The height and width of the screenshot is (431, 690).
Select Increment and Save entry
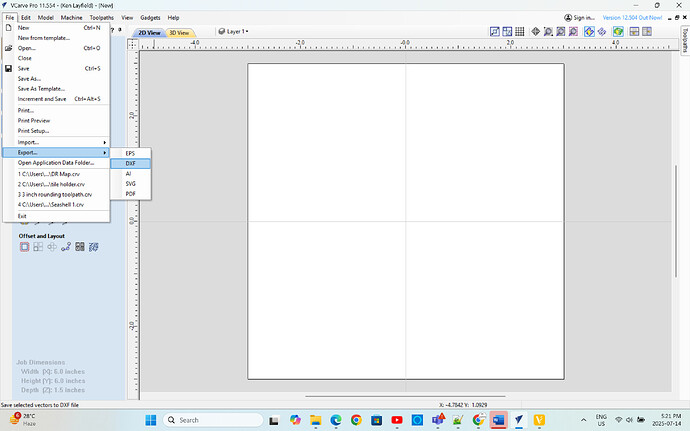(56, 99)
